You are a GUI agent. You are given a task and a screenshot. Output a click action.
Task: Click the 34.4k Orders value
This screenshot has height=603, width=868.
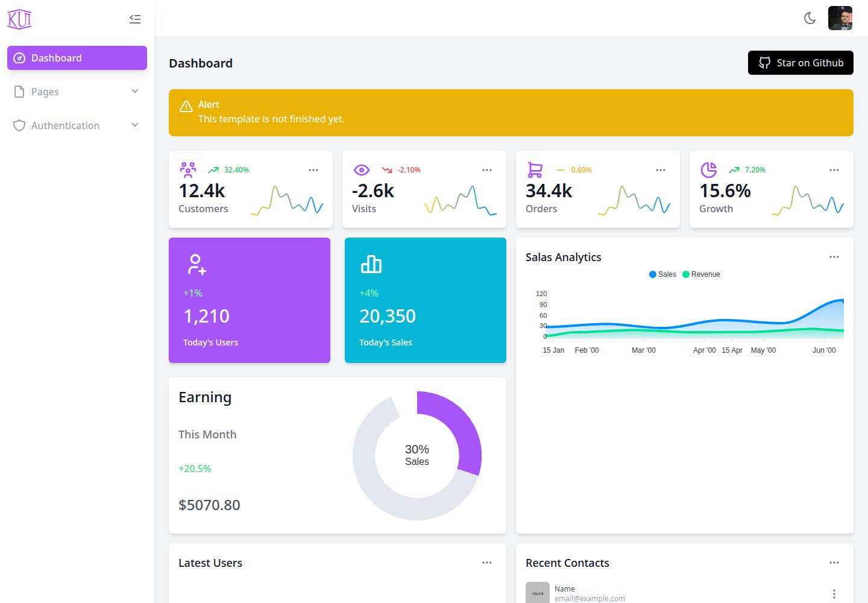[549, 191]
